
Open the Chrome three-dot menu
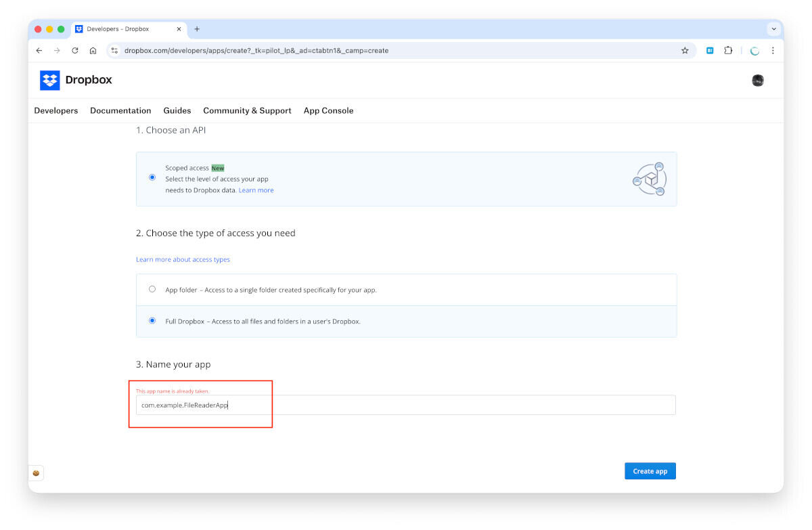773,51
